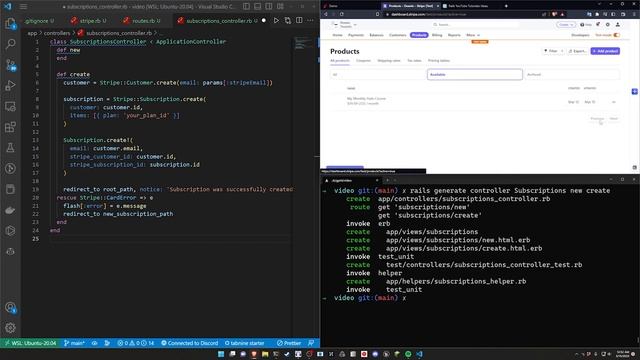640x360 pixels.
Task: Toggle Stripe Test mode switch
Action: tap(616, 35)
